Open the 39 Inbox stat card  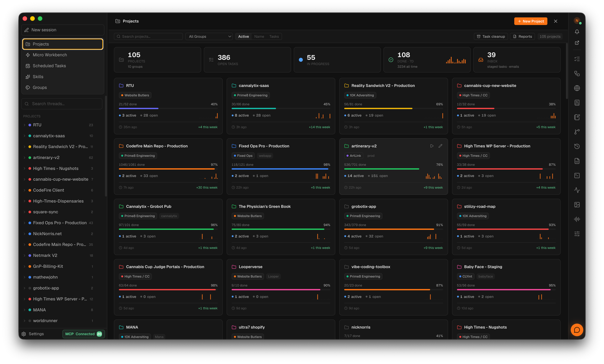517,60
